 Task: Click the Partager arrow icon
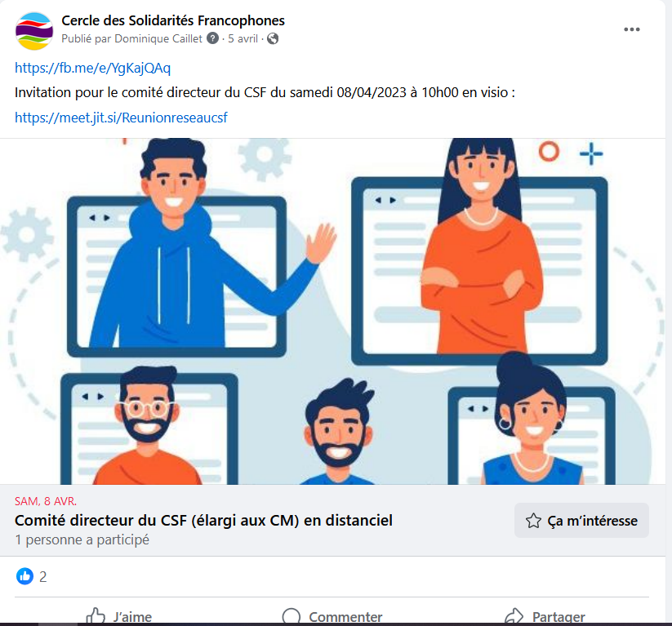(514, 616)
